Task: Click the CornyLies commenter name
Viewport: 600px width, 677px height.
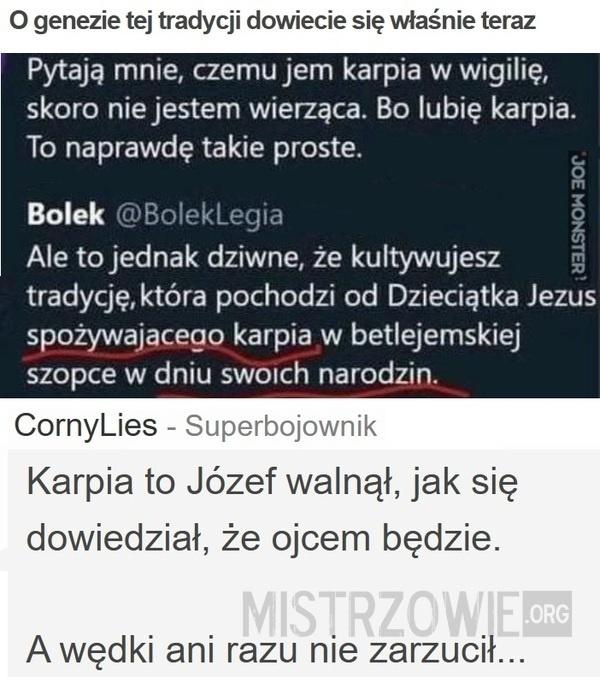Action: [x=85, y=425]
